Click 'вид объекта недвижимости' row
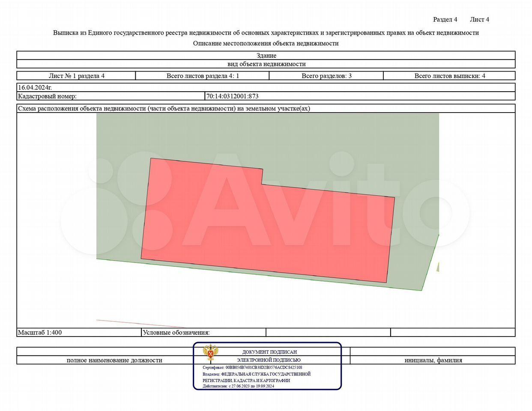 (x=266, y=64)
